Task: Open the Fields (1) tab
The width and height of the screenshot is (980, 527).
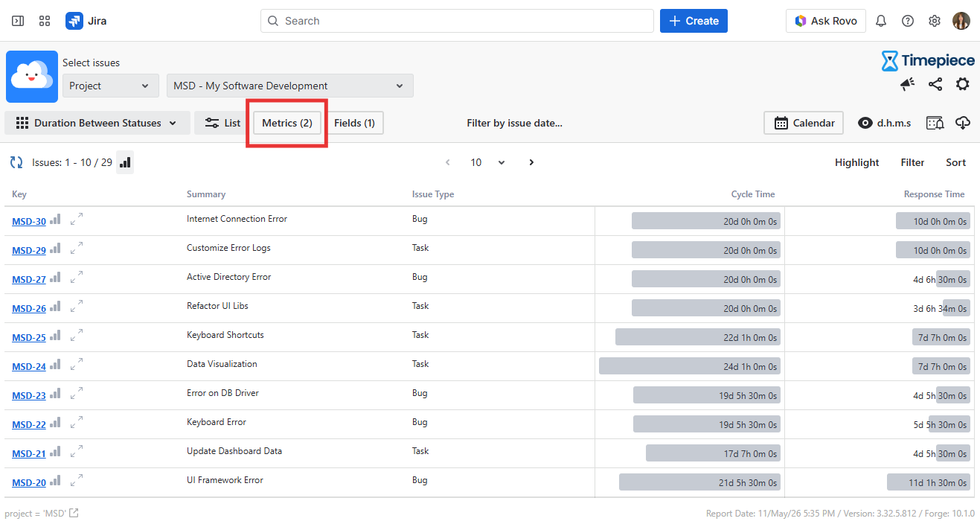Action: (354, 123)
